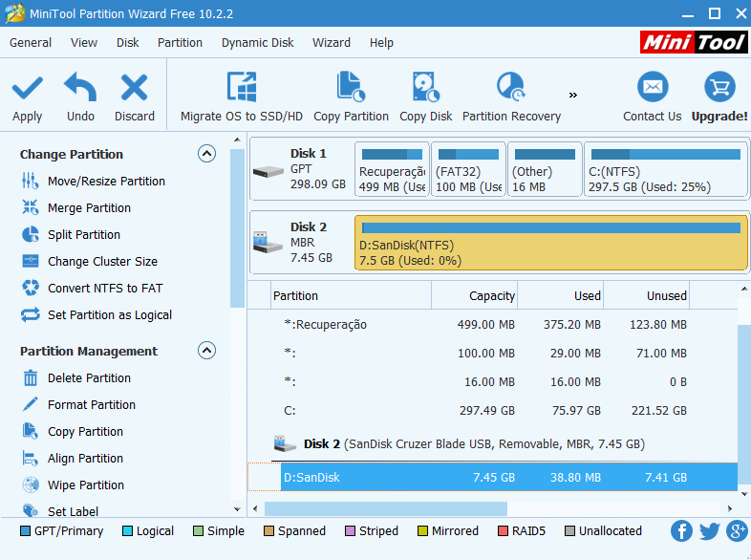Launch Migrate OS to SSD/HD wizard
The width and height of the screenshot is (751, 560).
click(x=242, y=97)
